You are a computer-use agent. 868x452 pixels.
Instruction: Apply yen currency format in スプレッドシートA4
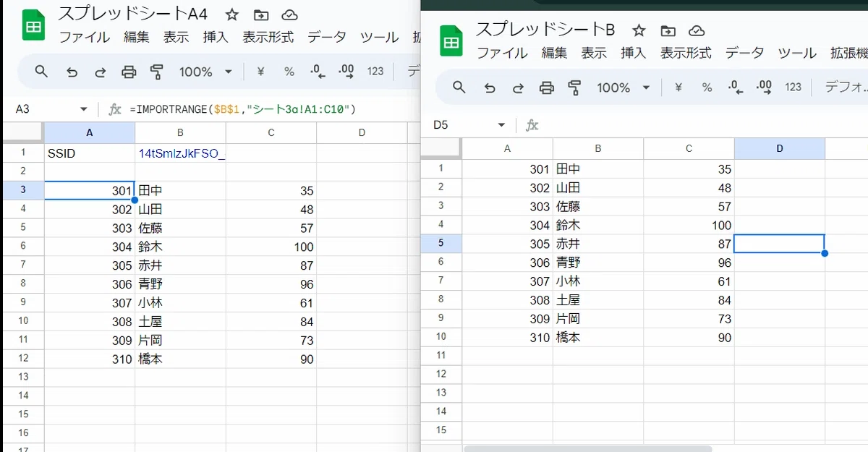[x=260, y=72]
